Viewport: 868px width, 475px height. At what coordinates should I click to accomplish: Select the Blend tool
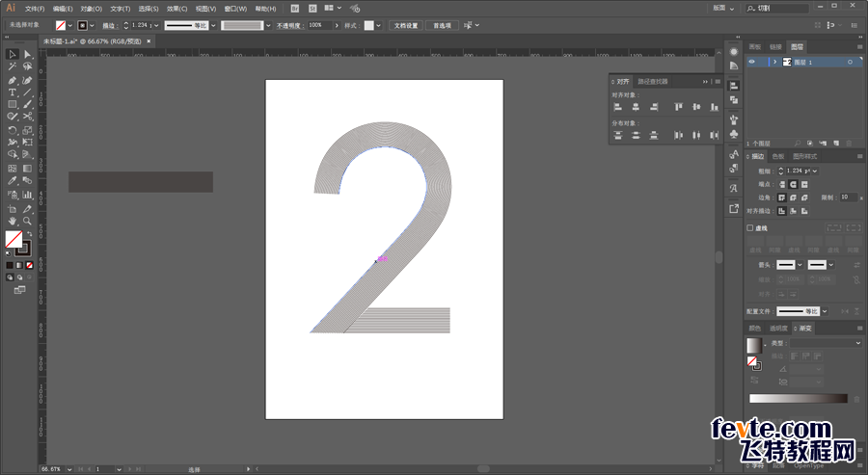click(x=27, y=181)
